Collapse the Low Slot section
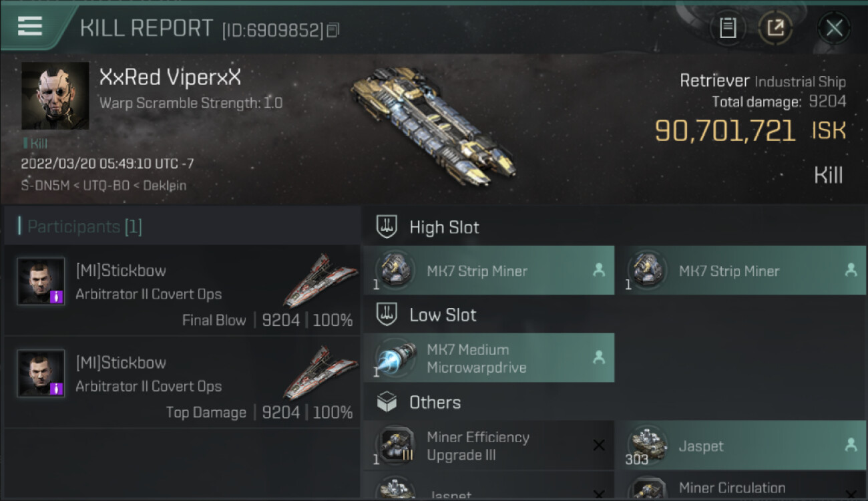This screenshot has width=868, height=501. click(427, 315)
